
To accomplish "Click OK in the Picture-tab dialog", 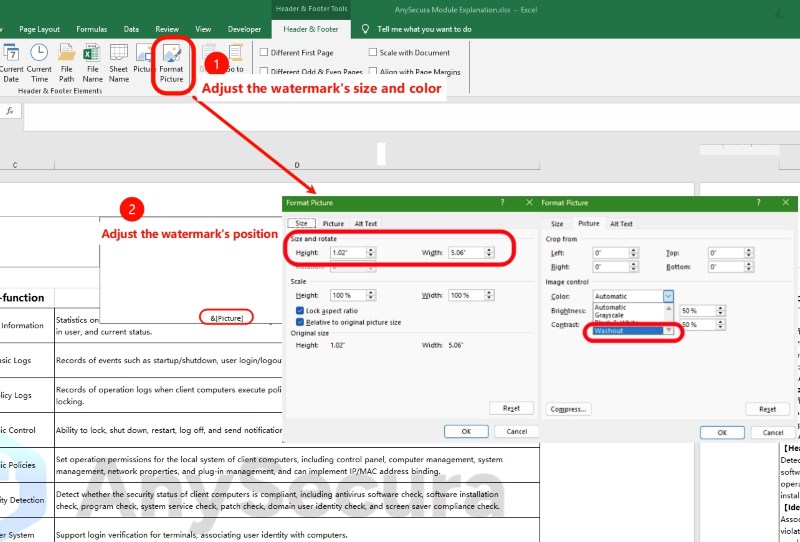I will 722,432.
